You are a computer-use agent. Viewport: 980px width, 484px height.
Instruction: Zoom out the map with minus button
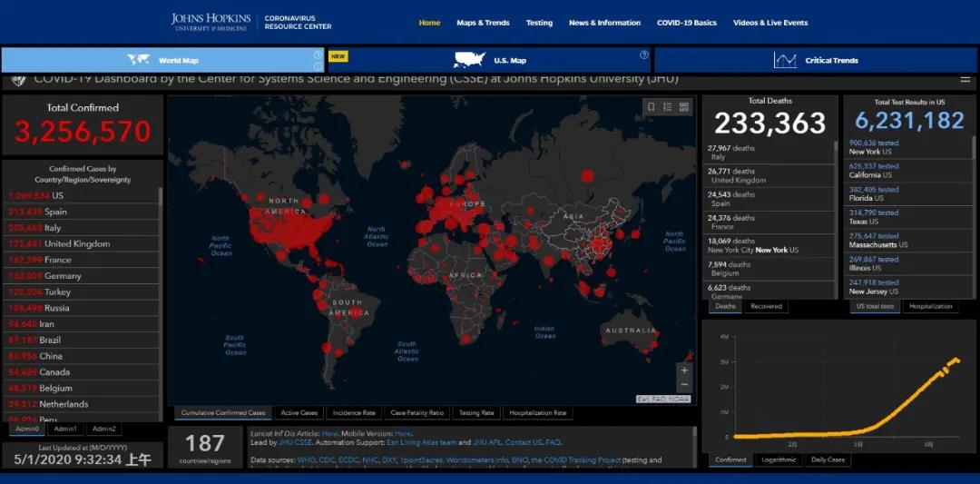(x=684, y=386)
